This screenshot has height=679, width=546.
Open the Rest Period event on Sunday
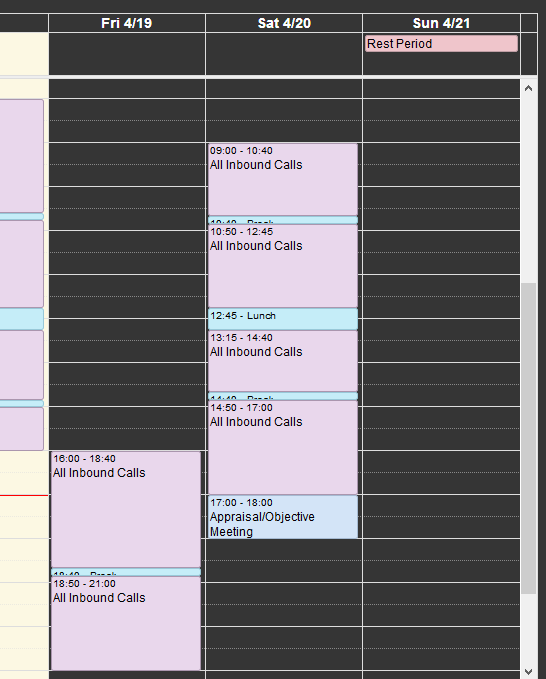point(441,44)
